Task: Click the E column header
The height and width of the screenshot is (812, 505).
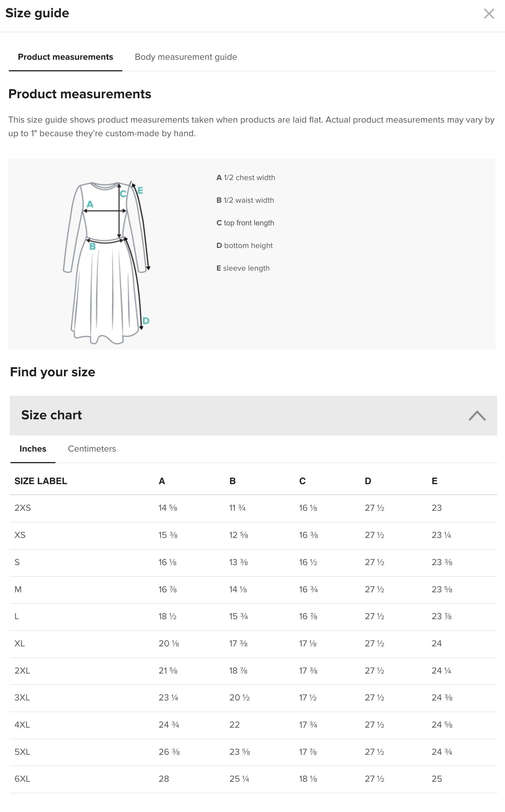Action: click(x=434, y=481)
